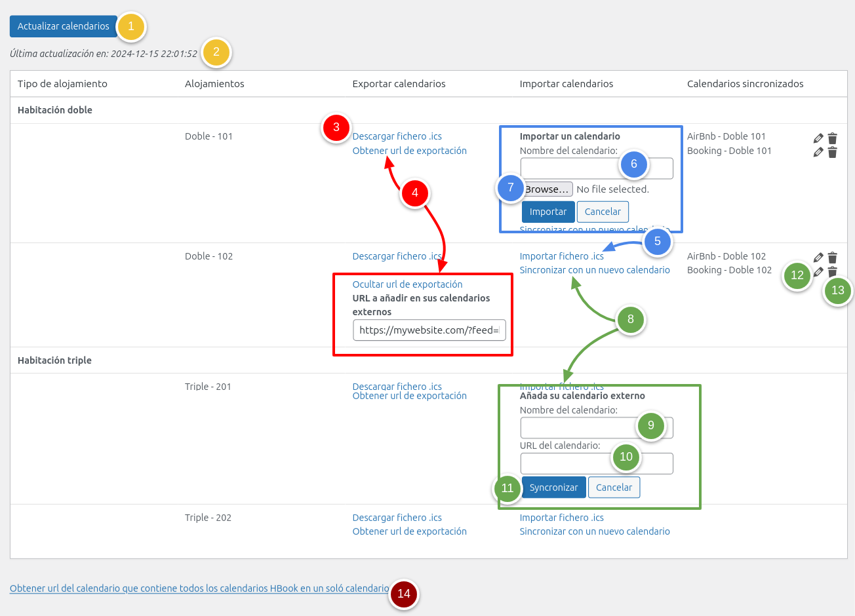Edit the AirBnb - Doble 102 calendar
This screenshot has width=855, height=616.
click(818, 258)
